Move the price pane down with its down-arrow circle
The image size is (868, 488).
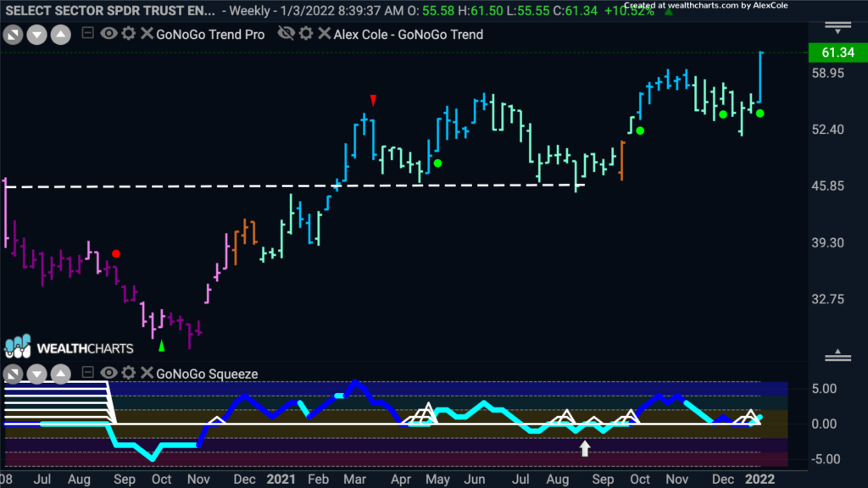pyautogui.click(x=36, y=35)
